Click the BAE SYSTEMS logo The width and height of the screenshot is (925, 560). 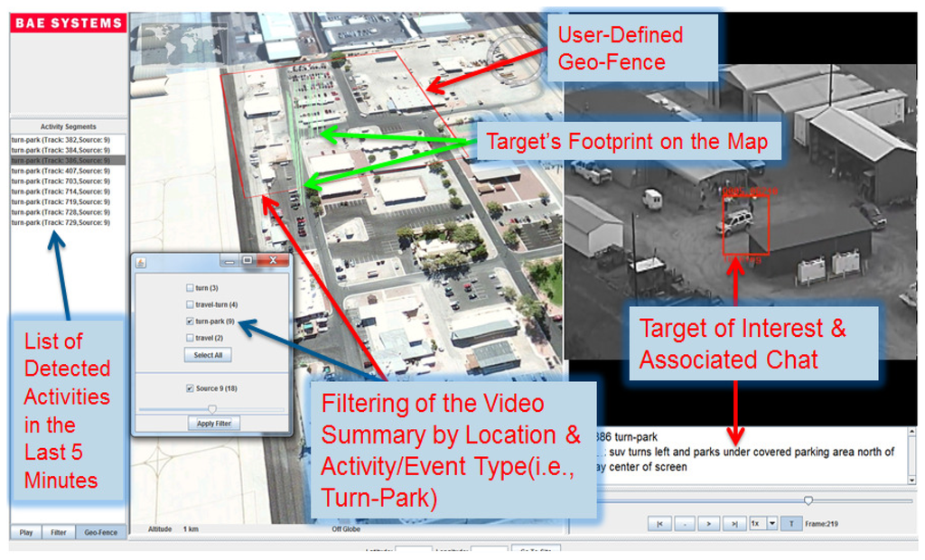click(x=69, y=23)
